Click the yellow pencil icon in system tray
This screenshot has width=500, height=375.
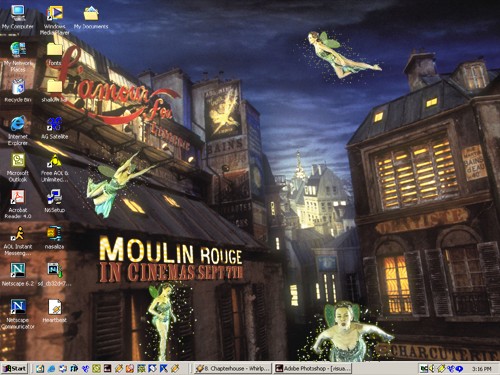click(441, 368)
